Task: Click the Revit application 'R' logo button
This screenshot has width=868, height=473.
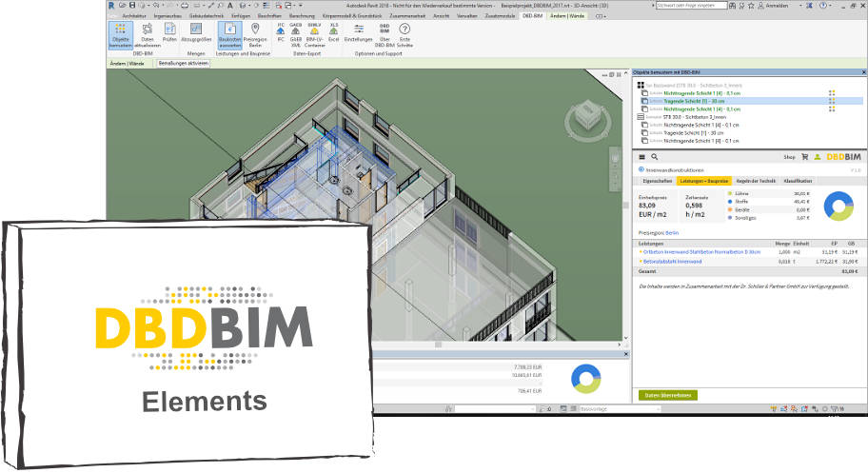Action: (111, 5)
